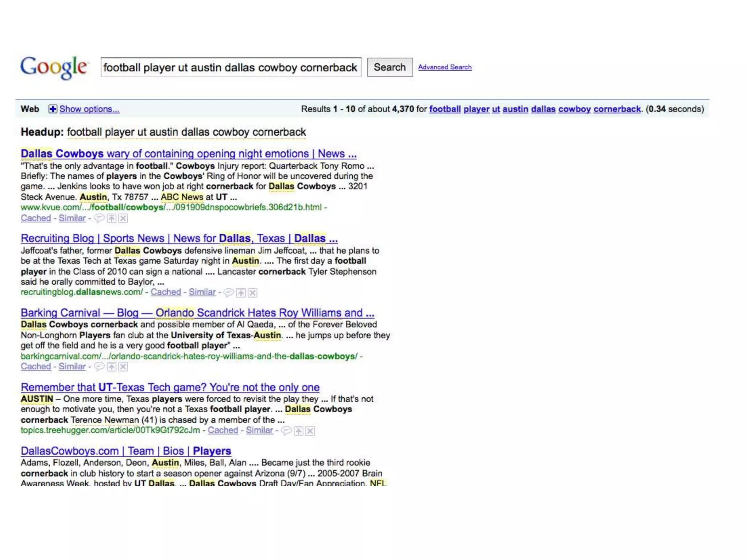Open Advanced Search link
The image size is (747, 560).
point(445,67)
